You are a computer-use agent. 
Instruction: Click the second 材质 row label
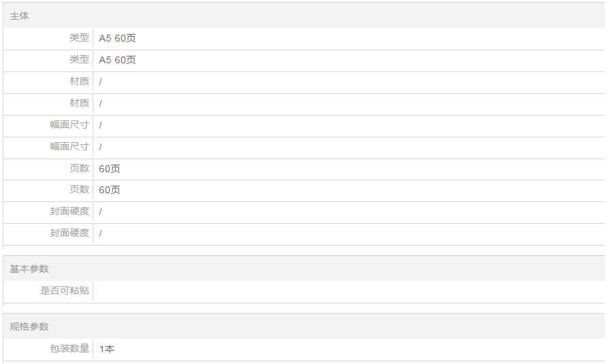pos(79,103)
